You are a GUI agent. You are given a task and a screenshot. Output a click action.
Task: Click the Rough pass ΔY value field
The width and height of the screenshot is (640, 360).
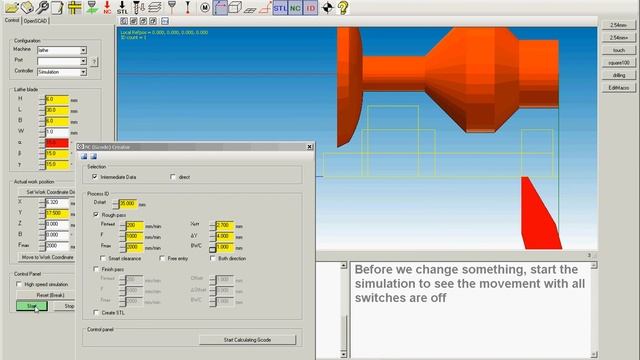(224, 236)
